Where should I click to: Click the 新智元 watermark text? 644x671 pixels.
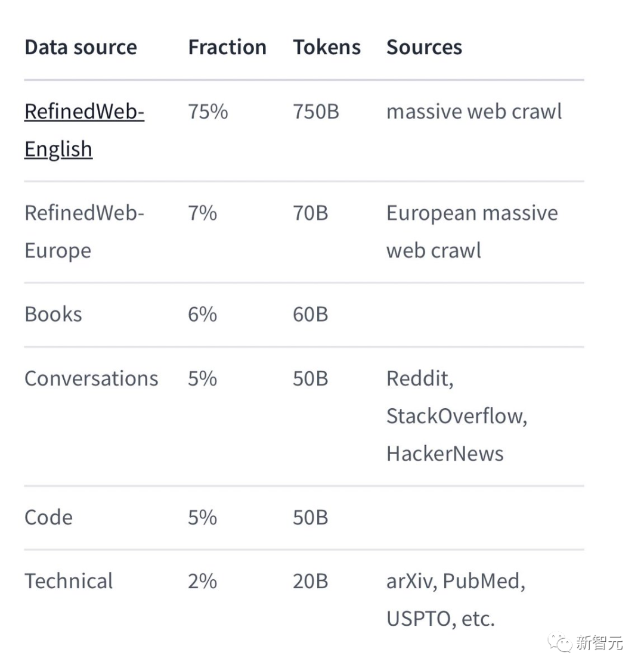point(599,643)
